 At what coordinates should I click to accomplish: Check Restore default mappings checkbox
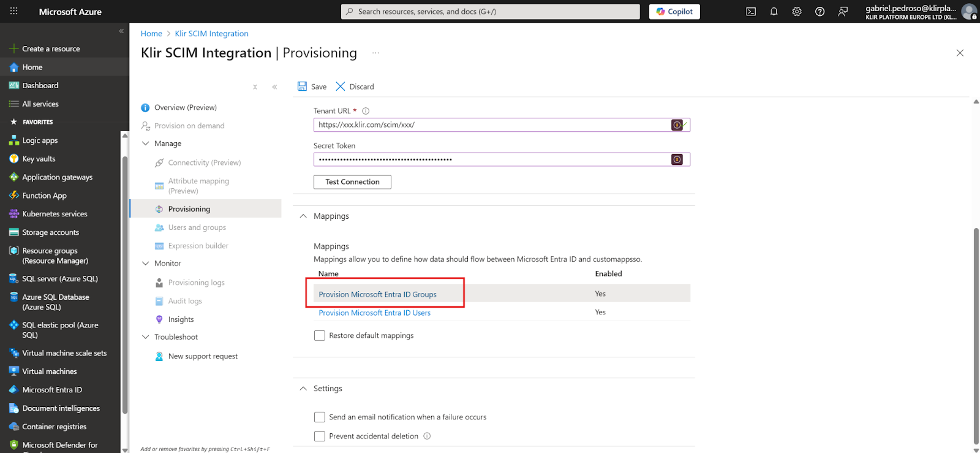pyautogui.click(x=319, y=336)
